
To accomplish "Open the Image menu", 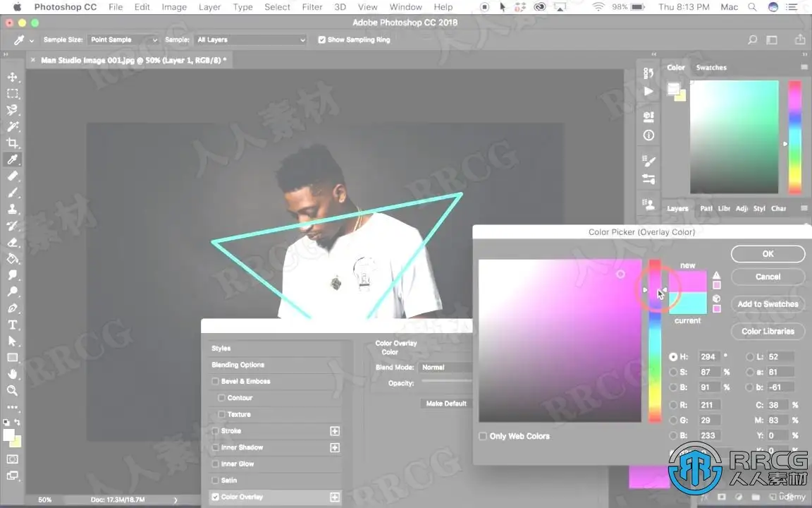I will (x=174, y=7).
